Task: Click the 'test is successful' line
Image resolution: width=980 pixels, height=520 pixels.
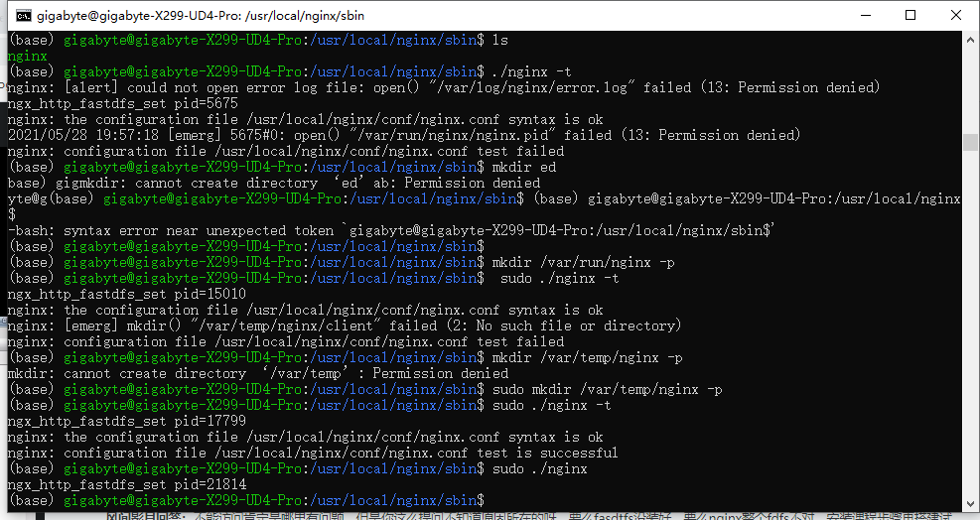Action: (x=313, y=453)
